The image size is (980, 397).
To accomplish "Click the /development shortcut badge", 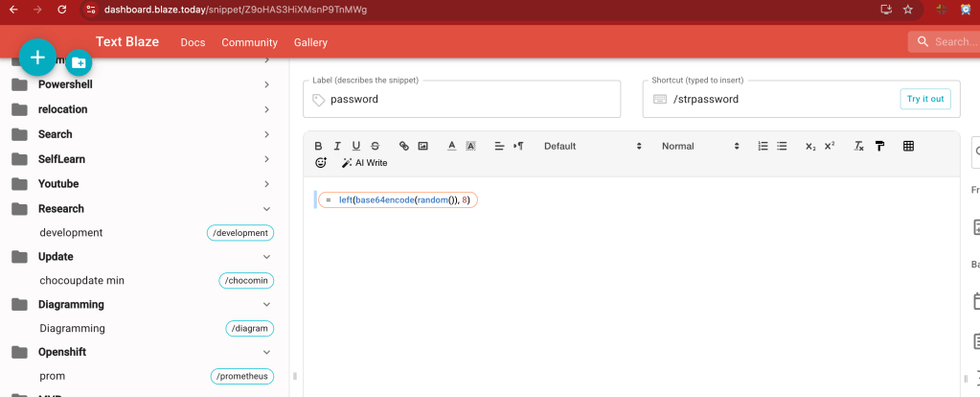I will click(240, 233).
